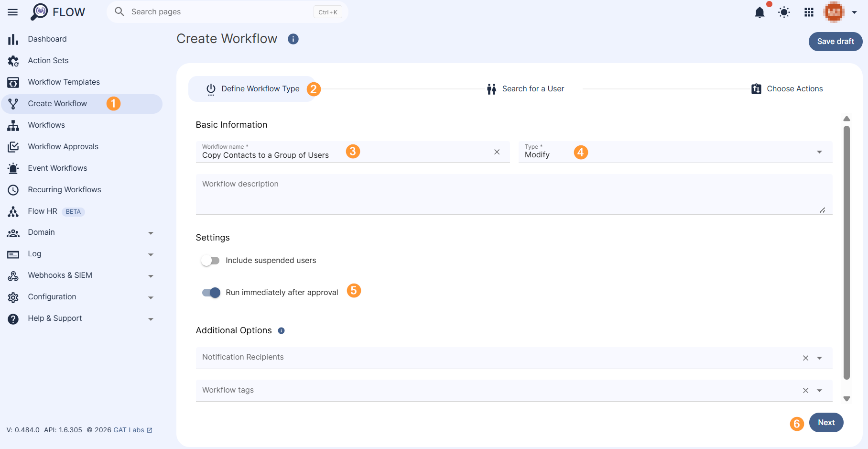Screen dimensions: 868x449
Task: Open the Notification Recipients dropdown arrow
Action: (820, 358)
